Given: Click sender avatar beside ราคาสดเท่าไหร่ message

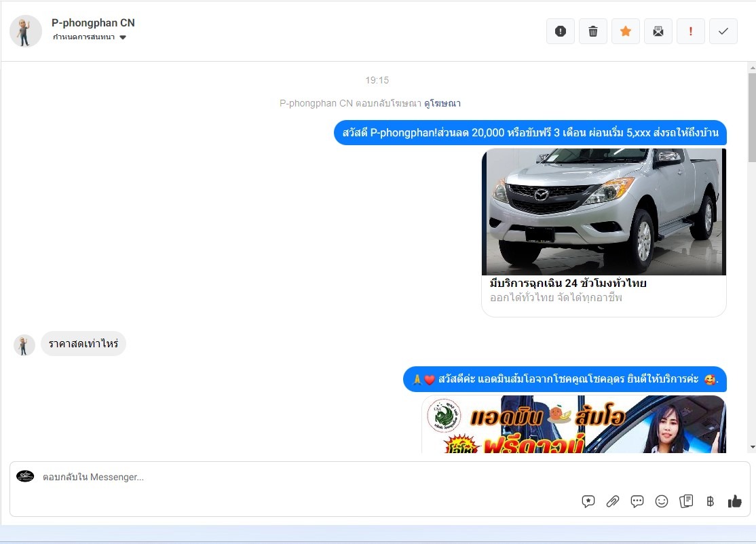Looking at the screenshot, I should (24, 345).
